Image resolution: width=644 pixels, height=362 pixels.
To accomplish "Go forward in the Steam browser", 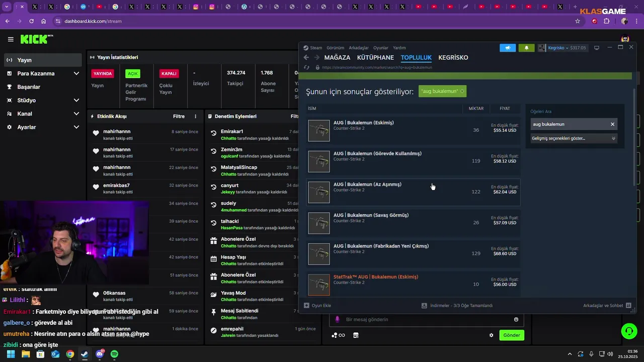I will point(316,58).
